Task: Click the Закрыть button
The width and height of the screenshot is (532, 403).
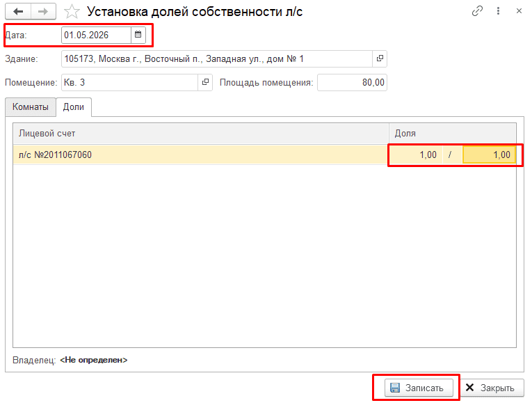Action: pyautogui.click(x=492, y=388)
